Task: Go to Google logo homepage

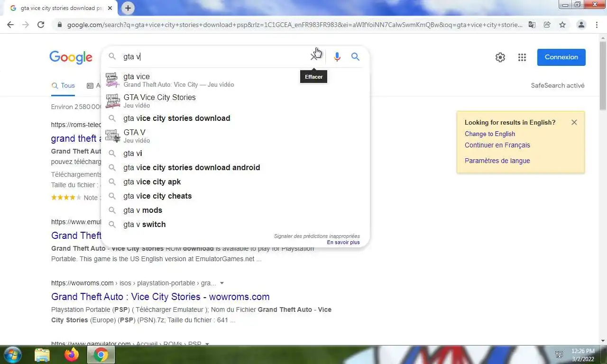Action: tap(71, 57)
